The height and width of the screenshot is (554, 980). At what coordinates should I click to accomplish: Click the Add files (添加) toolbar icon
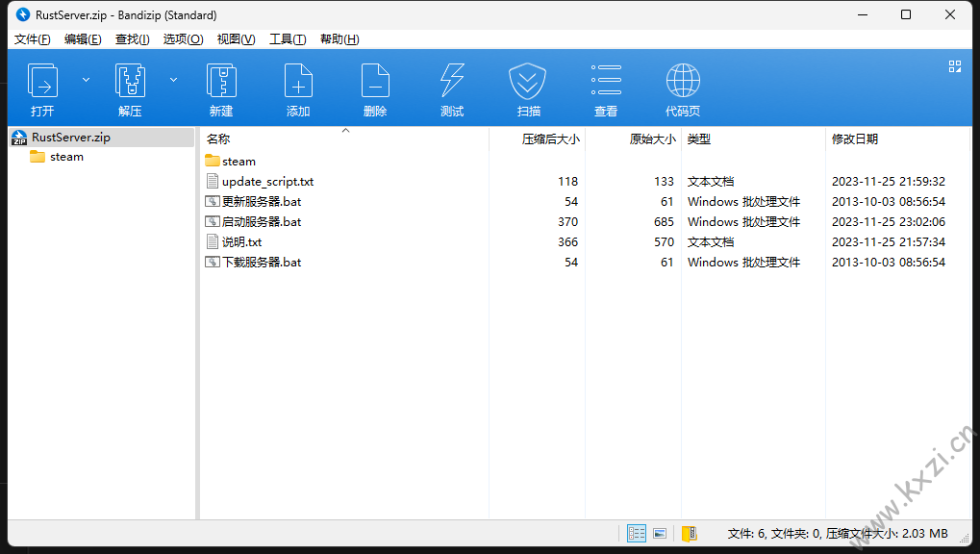pyautogui.click(x=298, y=81)
